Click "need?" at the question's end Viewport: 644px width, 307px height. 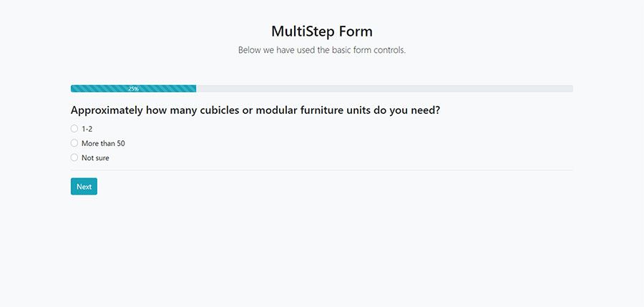click(424, 111)
